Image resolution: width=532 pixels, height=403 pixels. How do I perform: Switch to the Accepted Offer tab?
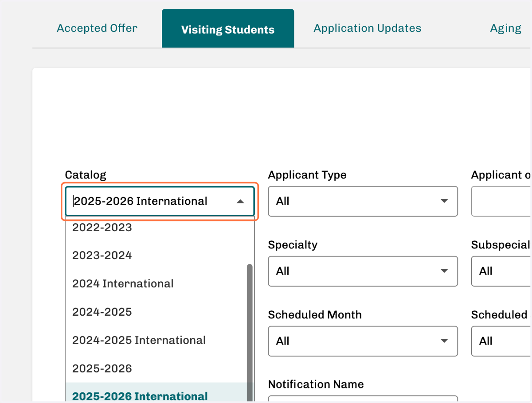tap(97, 28)
